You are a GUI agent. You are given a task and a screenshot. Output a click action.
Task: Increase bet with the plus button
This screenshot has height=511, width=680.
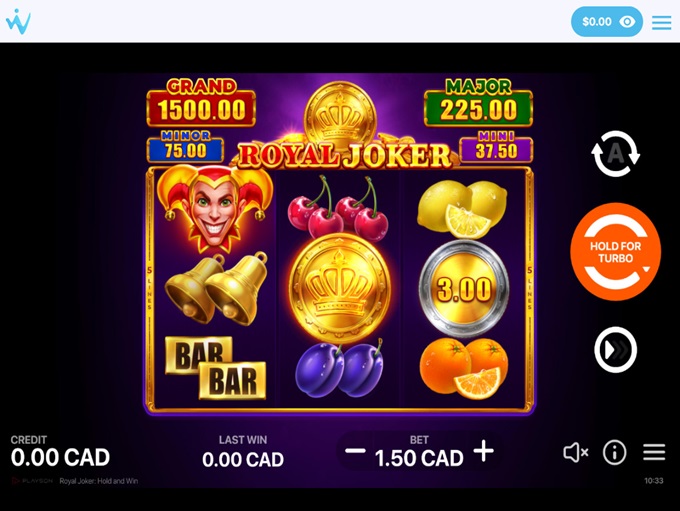click(x=484, y=451)
